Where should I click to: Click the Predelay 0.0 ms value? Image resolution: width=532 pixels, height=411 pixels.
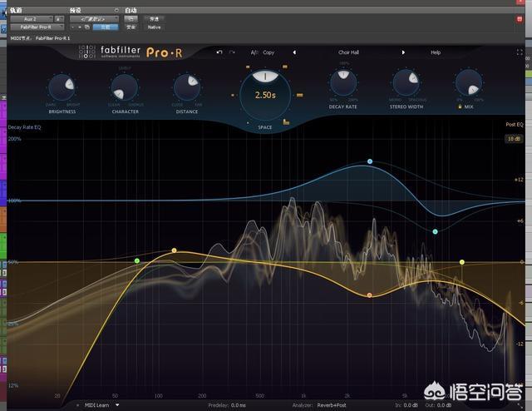tap(239, 405)
